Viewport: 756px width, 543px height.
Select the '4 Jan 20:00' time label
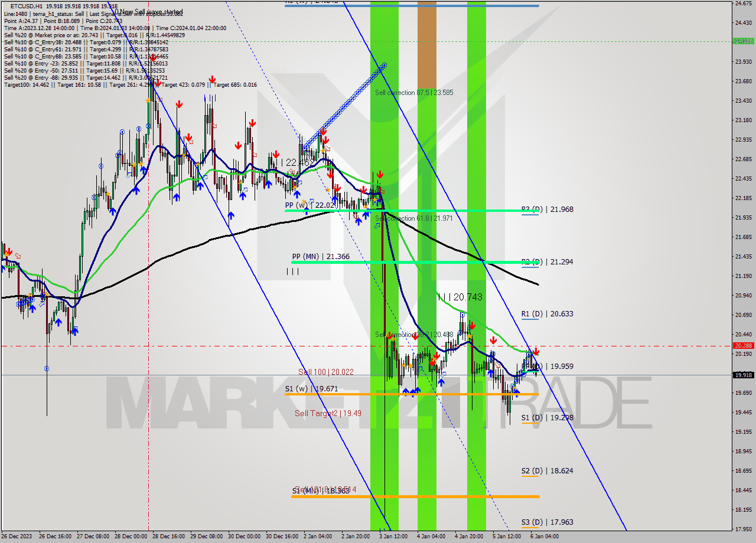coord(468,537)
